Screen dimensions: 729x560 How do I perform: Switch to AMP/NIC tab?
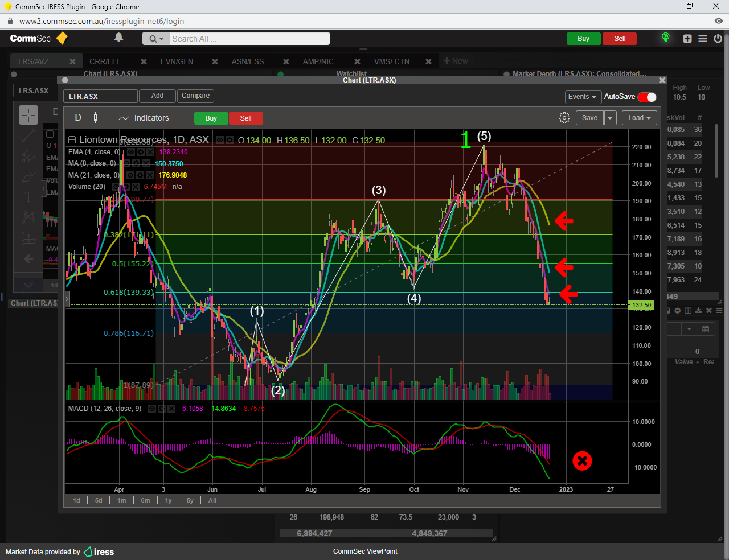click(318, 61)
